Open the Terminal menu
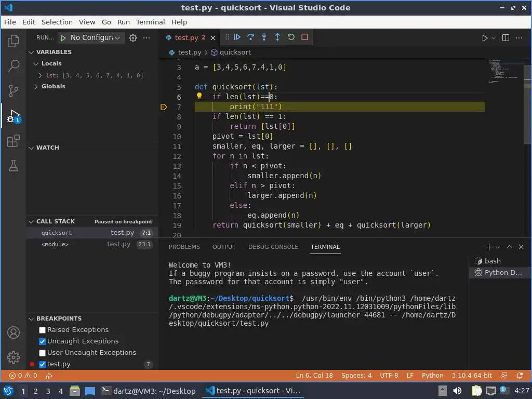This screenshot has height=399, width=532. (150, 22)
